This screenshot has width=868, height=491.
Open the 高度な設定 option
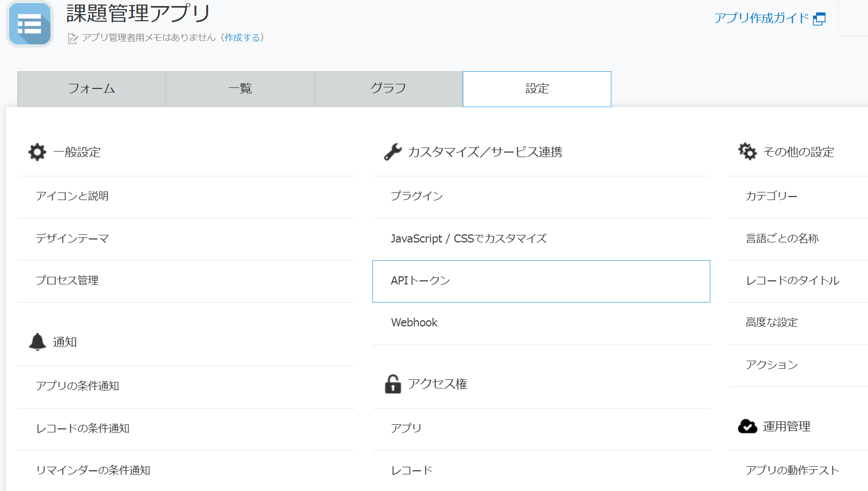(x=771, y=323)
